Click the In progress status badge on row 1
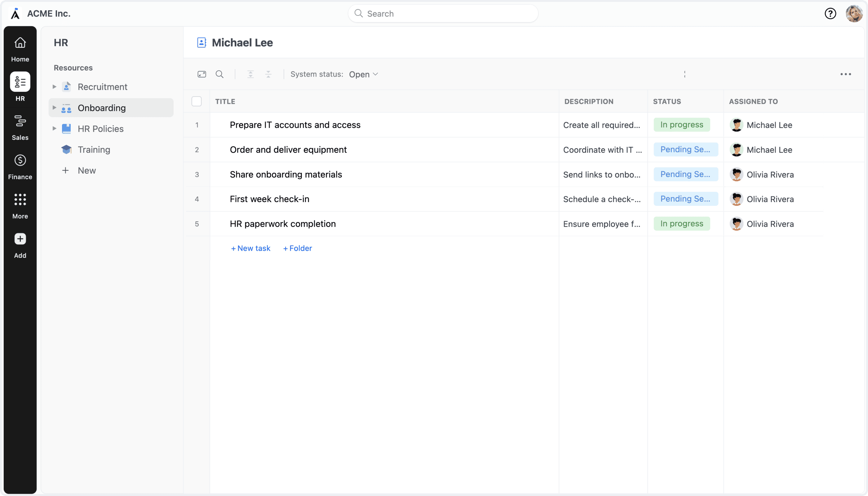 (681, 125)
